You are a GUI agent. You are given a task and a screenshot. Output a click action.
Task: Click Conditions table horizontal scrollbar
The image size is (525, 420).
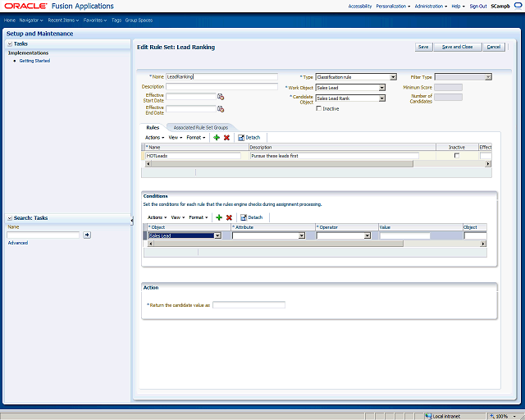pos(279,244)
